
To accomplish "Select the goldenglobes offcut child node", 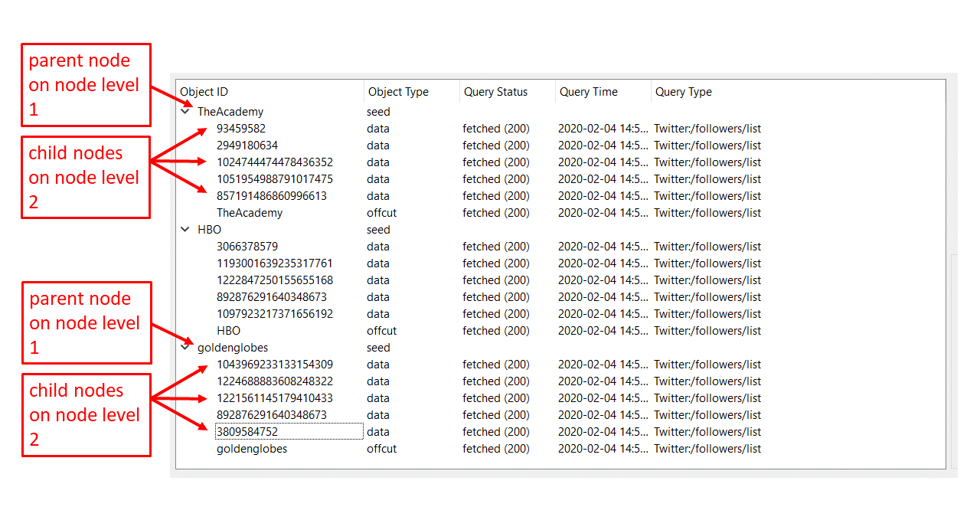I will [252, 449].
